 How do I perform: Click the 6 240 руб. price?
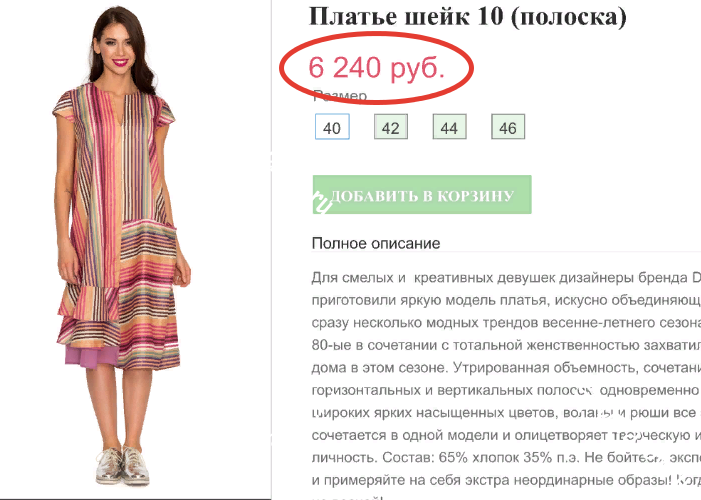(376, 68)
